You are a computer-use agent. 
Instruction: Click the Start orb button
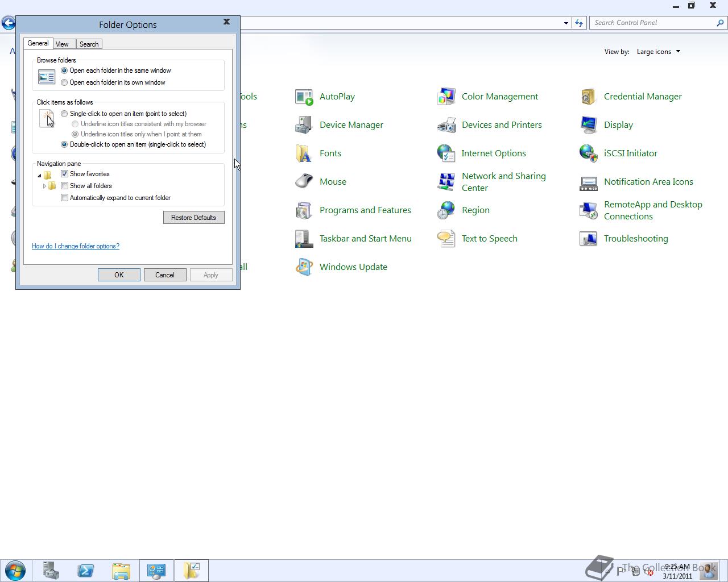tap(15, 571)
